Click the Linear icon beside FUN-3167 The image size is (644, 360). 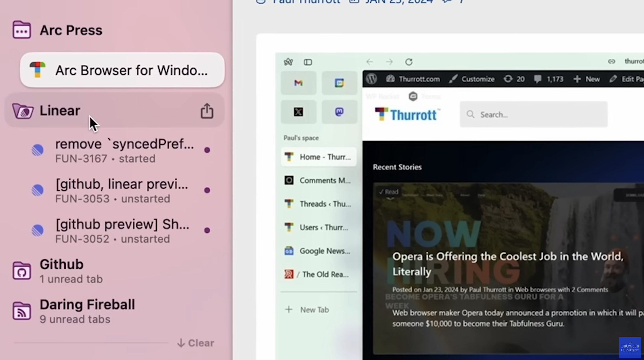click(x=38, y=150)
